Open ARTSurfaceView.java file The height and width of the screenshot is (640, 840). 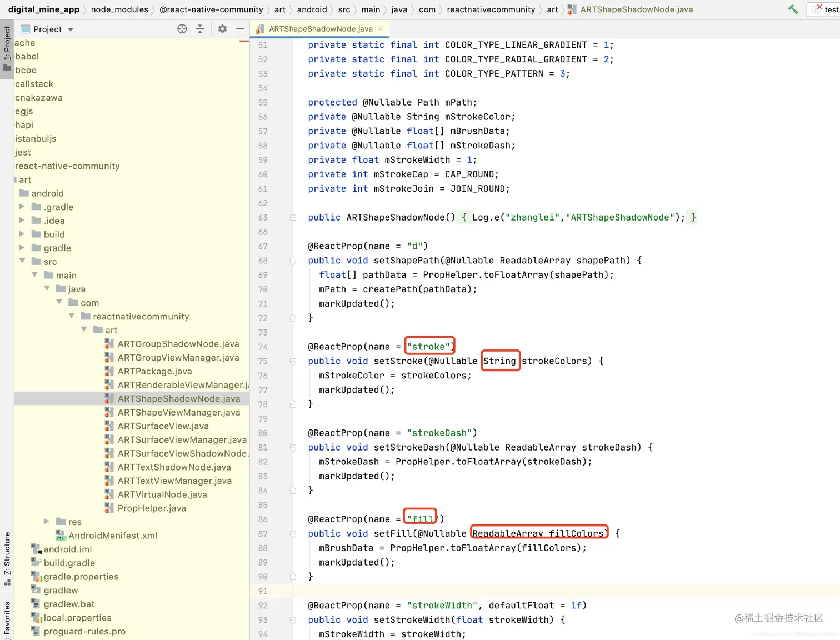click(x=163, y=426)
